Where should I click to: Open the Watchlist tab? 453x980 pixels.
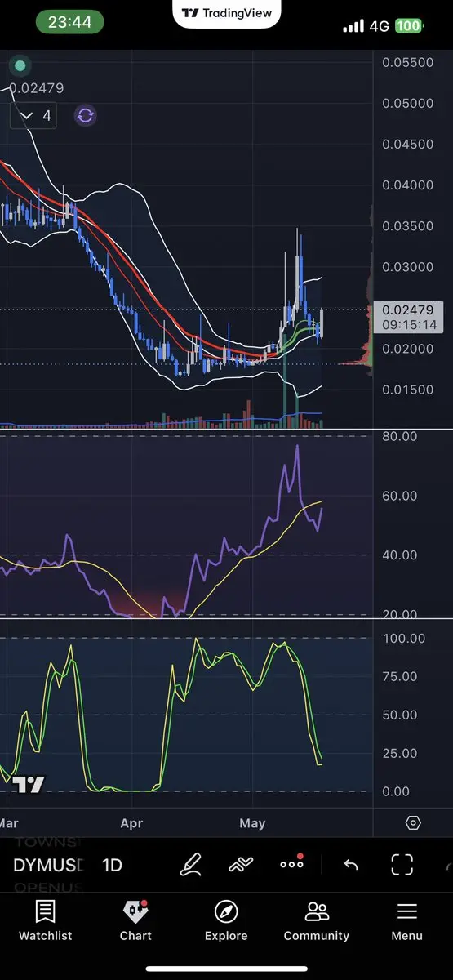pyautogui.click(x=45, y=920)
